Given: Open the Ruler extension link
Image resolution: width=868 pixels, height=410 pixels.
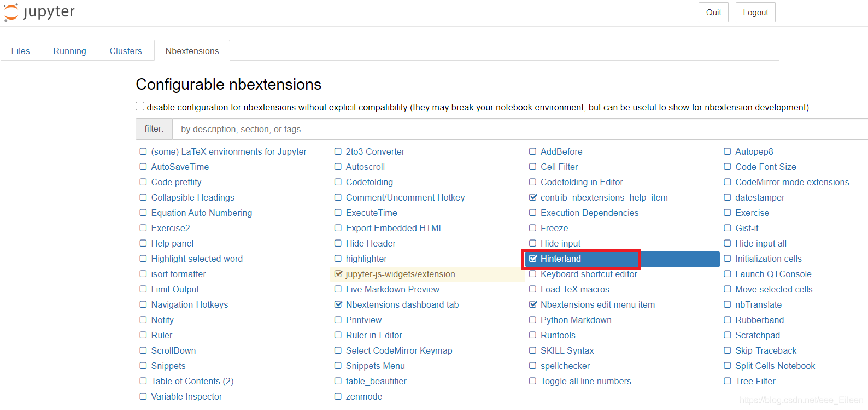Looking at the screenshot, I should pos(161,335).
